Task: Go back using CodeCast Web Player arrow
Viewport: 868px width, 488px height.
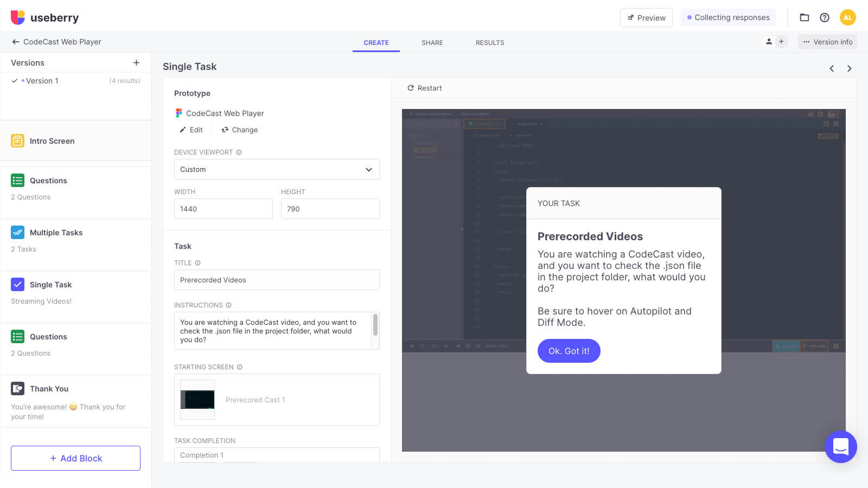Action: pos(16,42)
